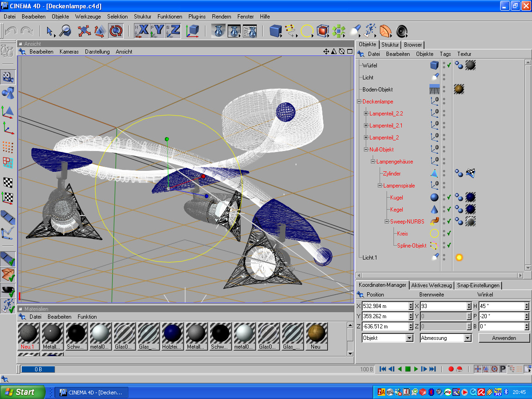Expand the Lampenteil_2 node
The image size is (532, 399).
(x=366, y=138)
